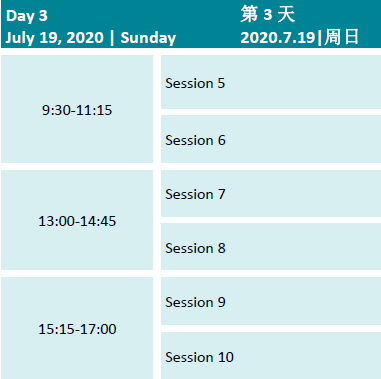Viewport: 381px width, 379px height.
Task: Select the Session 10 cell
Action: 271,355
